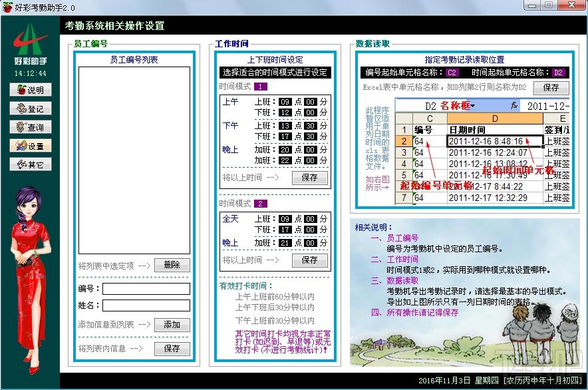Open the 其它 (other) sidebar button

[x=31, y=164]
